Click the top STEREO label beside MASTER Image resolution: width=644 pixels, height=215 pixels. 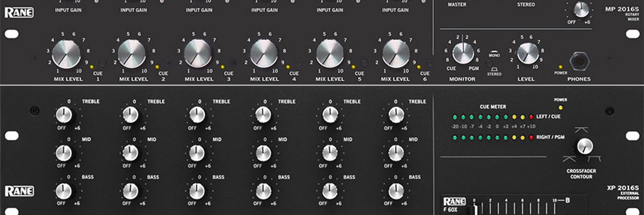coord(526,5)
